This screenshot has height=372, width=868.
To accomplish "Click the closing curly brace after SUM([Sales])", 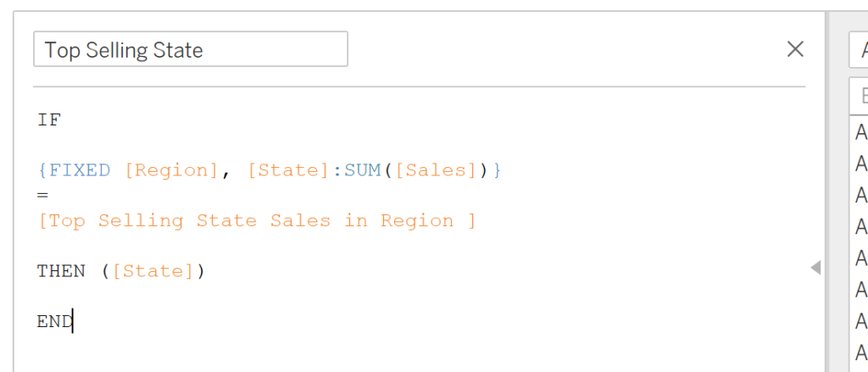I will tap(498, 170).
